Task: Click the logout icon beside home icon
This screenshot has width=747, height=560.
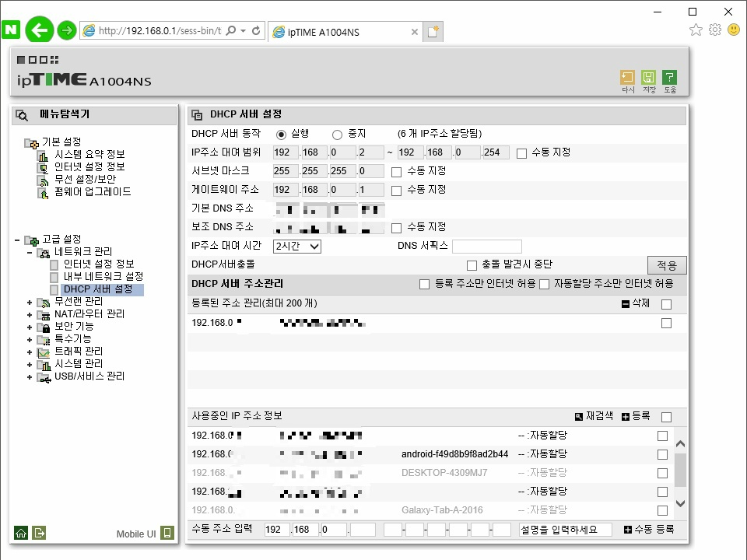Action: (x=39, y=533)
